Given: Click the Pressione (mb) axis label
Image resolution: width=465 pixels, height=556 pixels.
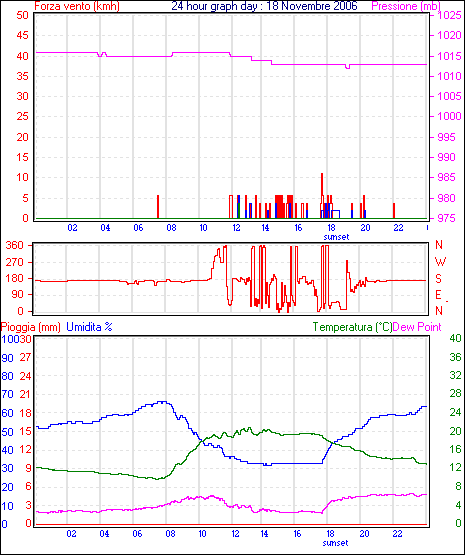Looking at the screenshot, I should [x=406, y=6].
